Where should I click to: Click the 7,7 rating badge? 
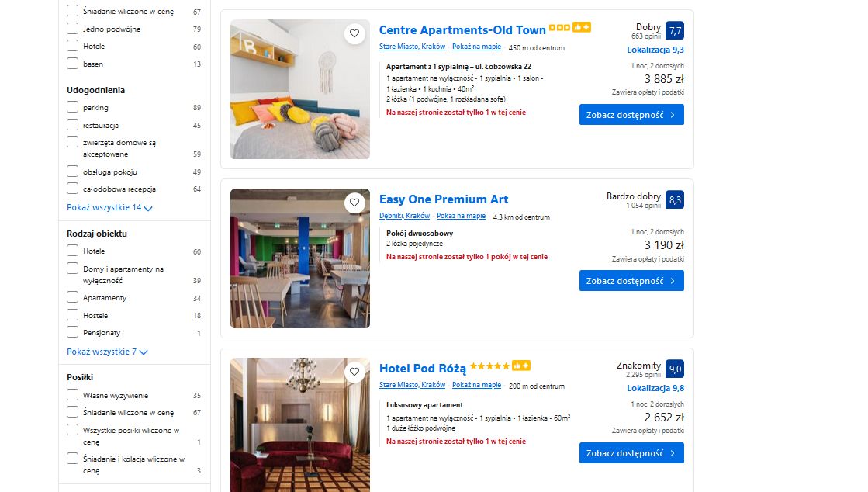pyautogui.click(x=675, y=31)
